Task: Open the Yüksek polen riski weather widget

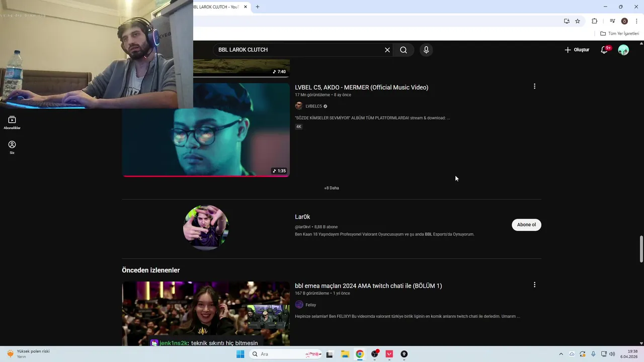Action: coord(28,354)
